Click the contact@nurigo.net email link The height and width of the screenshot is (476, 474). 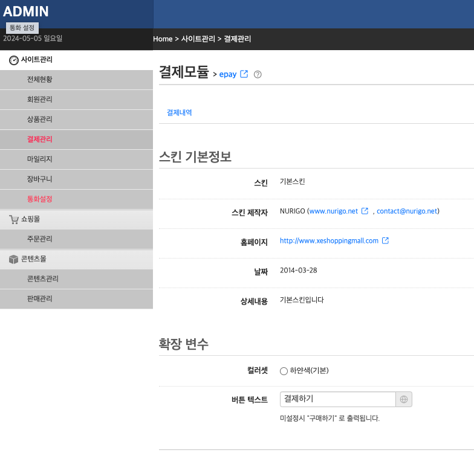click(x=407, y=211)
